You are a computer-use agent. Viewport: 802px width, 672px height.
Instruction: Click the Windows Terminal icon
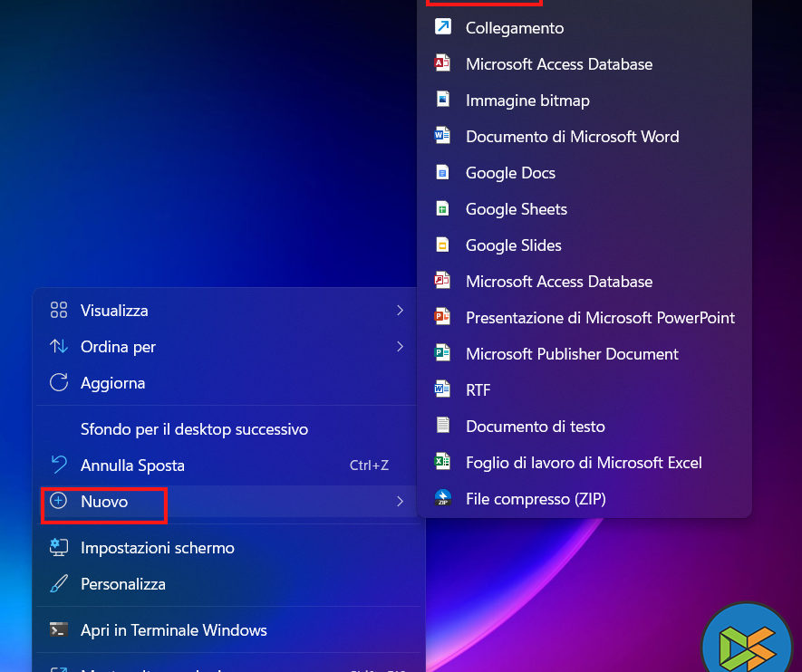pos(59,629)
